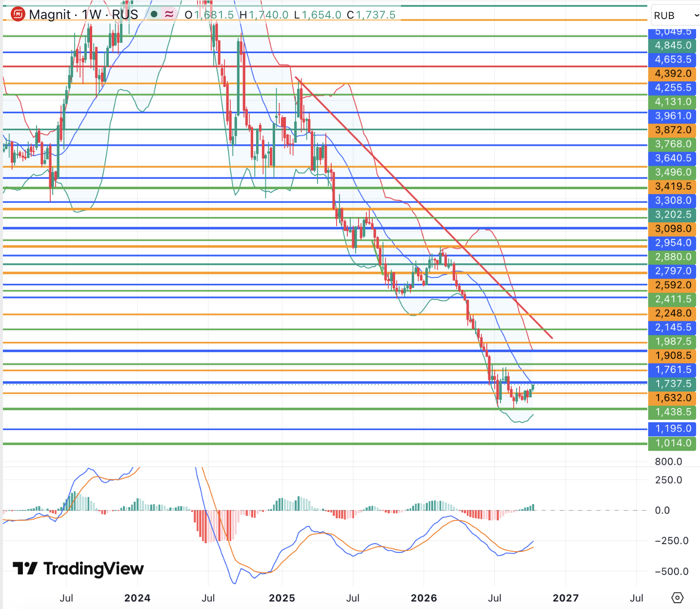
Task: Click the 1,761.5 price label
Action: point(673,371)
